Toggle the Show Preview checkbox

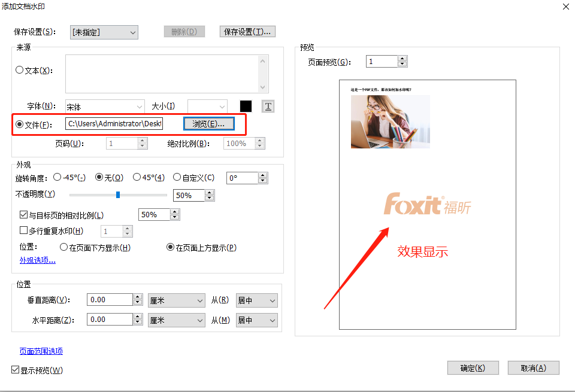pos(16,370)
